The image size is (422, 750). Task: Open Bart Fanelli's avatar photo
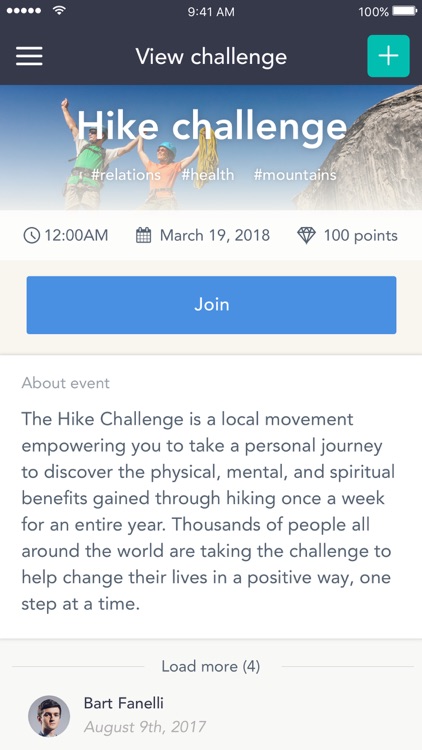[49, 716]
